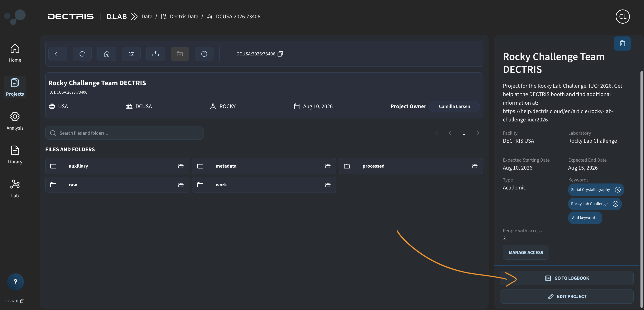The width and height of the screenshot is (644, 310).
Task: Open the help question mark button
Action: point(15,282)
